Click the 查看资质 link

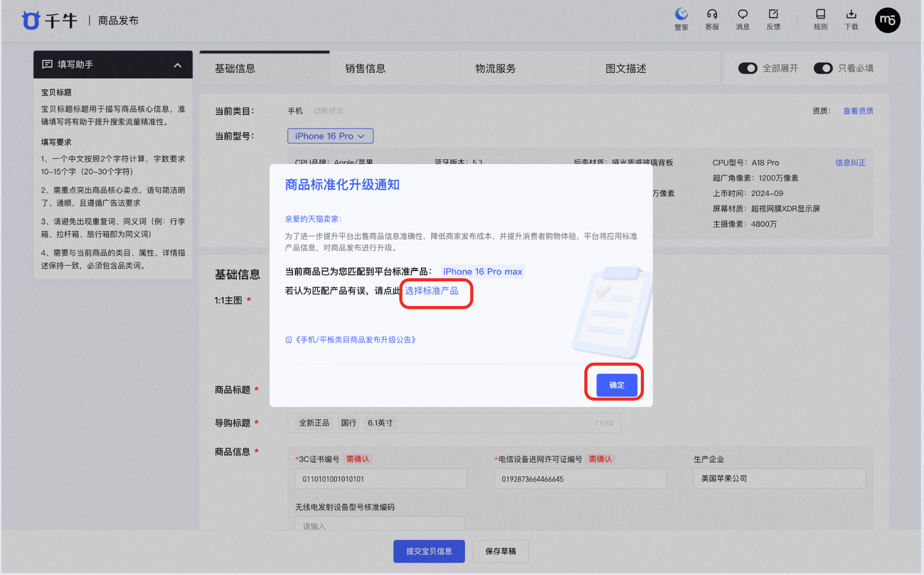coord(858,111)
